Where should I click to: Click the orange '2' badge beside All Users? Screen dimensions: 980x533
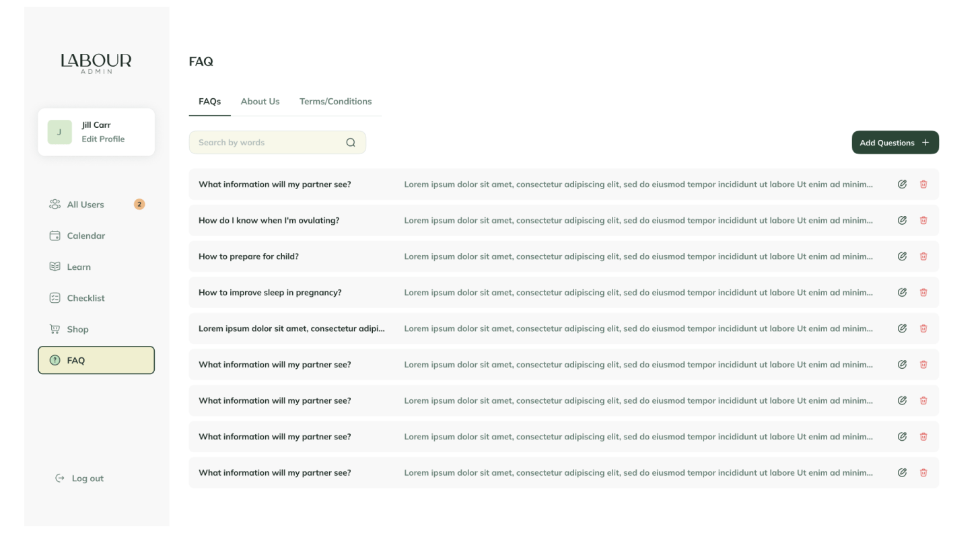[139, 205]
